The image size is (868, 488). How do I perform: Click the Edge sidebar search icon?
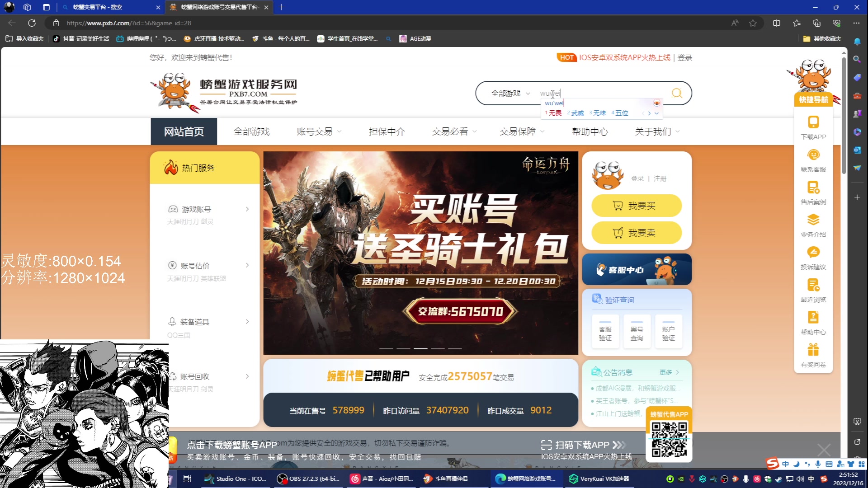[857, 59]
